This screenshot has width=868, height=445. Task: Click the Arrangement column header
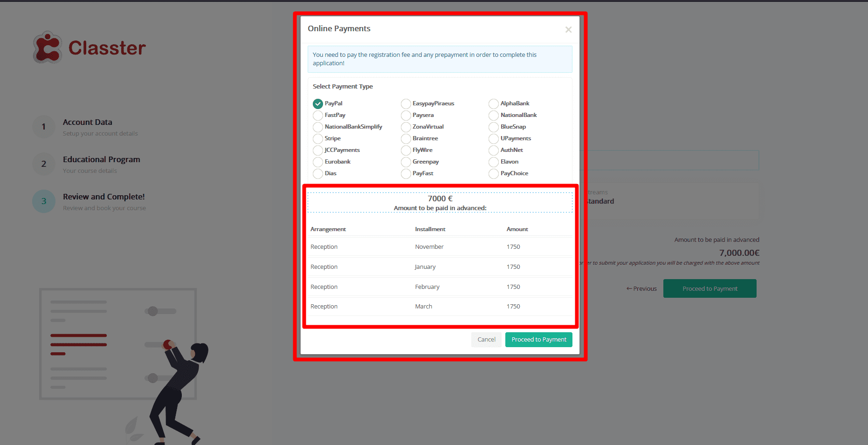328,229
